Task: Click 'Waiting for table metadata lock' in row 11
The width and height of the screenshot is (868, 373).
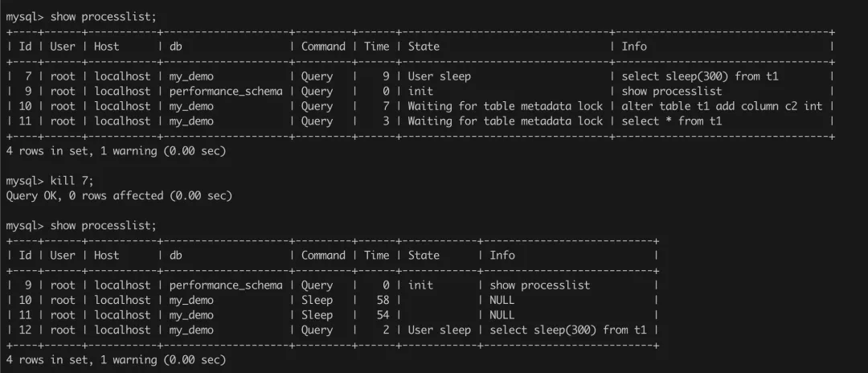Action: [x=505, y=121]
